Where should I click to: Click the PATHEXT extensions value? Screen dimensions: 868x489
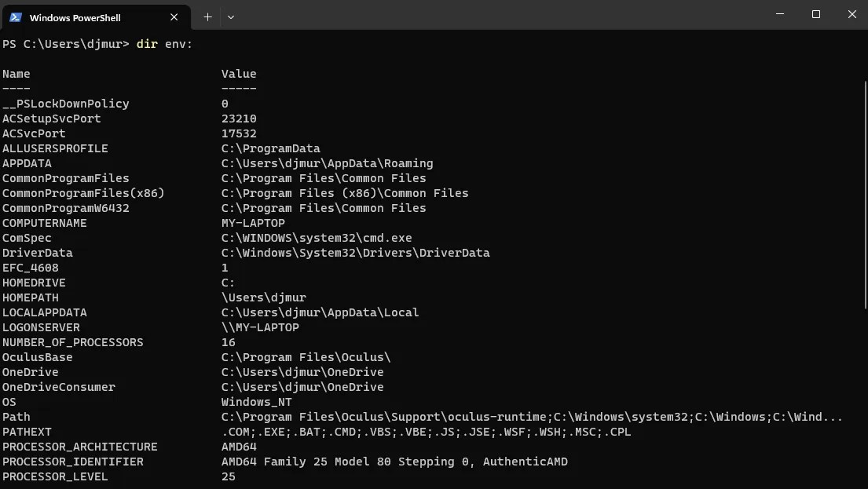click(x=424, y=432)
